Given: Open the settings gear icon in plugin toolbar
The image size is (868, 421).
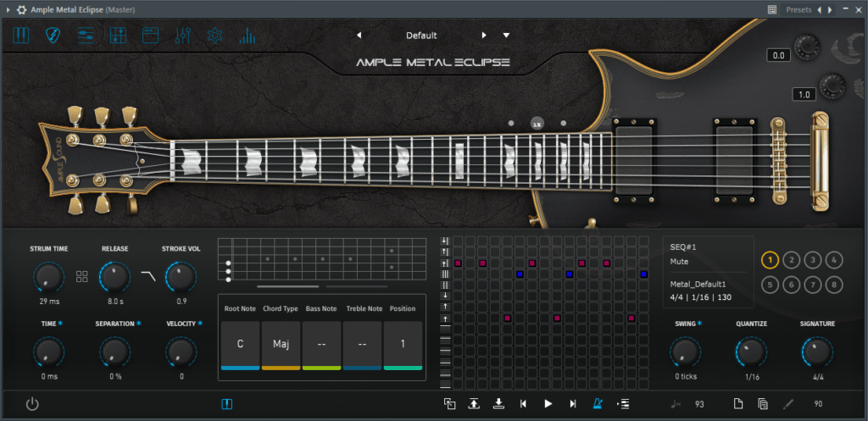Looking at the screenshot, I should point(214,36).
